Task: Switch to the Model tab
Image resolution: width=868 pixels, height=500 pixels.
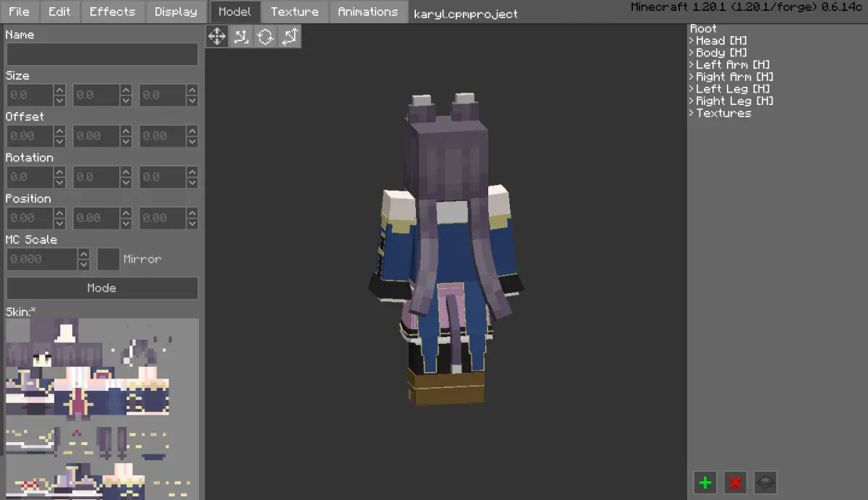Action: 235,12
